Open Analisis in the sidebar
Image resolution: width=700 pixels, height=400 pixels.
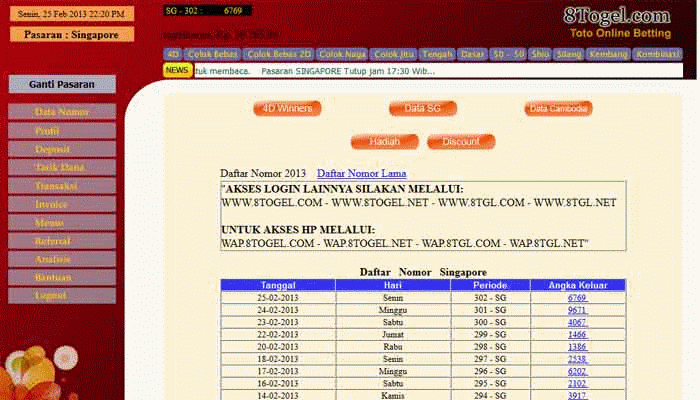[x=62, y=259]
